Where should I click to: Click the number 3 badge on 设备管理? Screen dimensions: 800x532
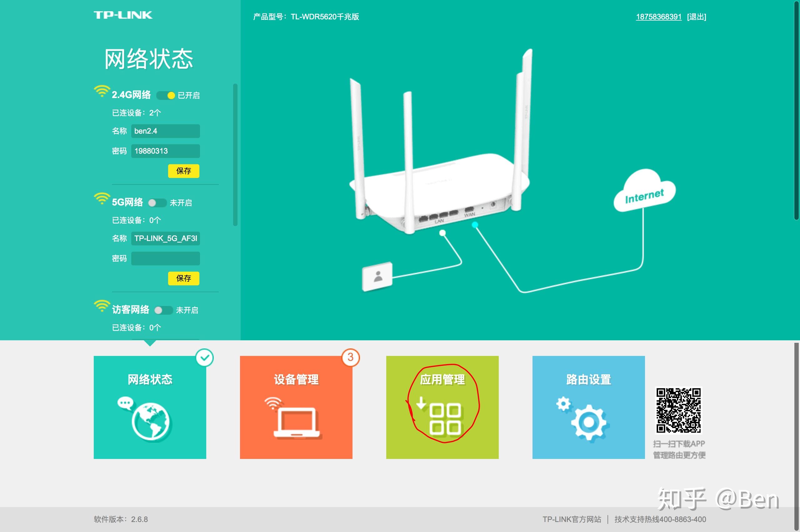click(351, 357)
